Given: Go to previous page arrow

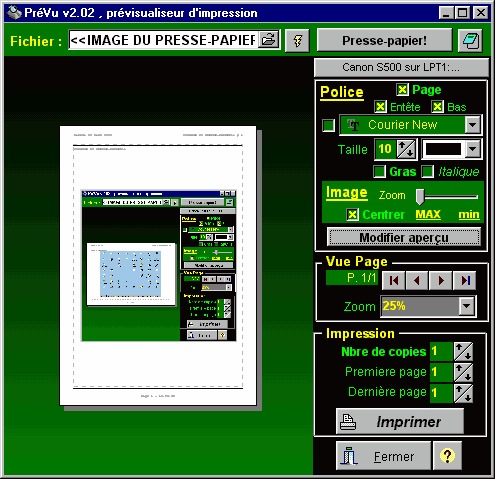Looking at the screenshot, I should [417, 280].
